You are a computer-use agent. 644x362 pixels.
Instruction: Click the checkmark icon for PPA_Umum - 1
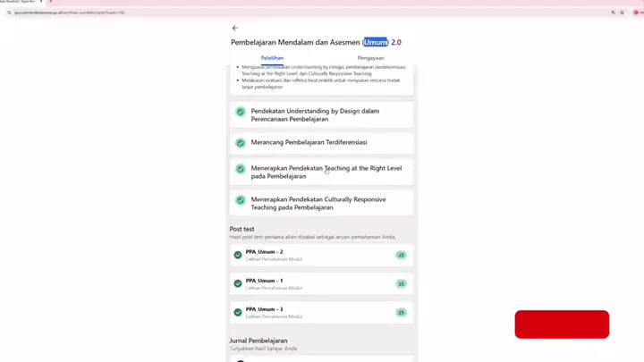click(238, 283)
